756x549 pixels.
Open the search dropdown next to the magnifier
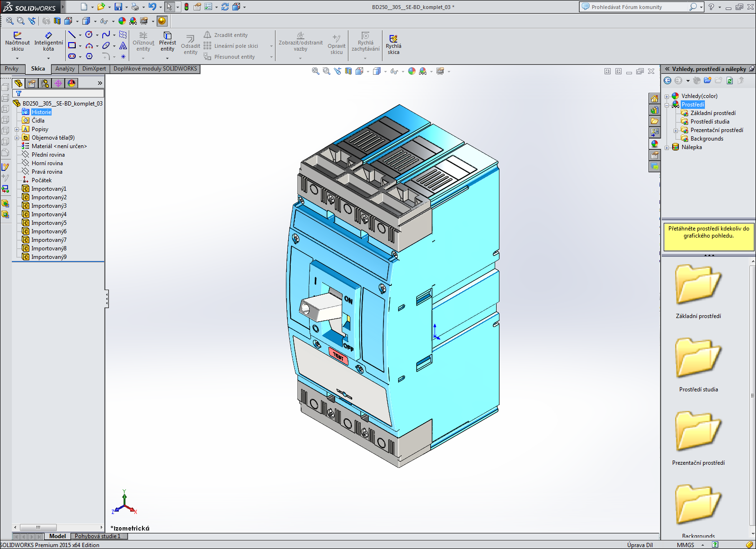[701, 7]
